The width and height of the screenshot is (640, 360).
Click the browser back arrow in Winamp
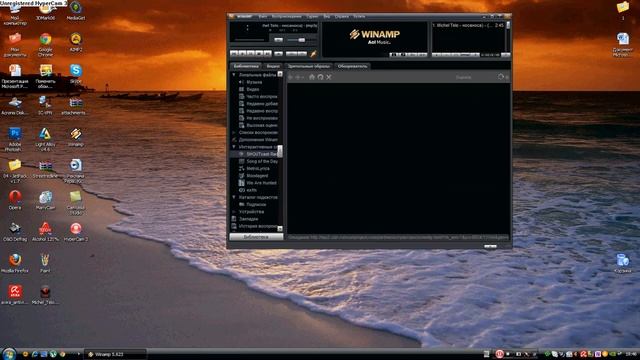(x=291, y=77)
